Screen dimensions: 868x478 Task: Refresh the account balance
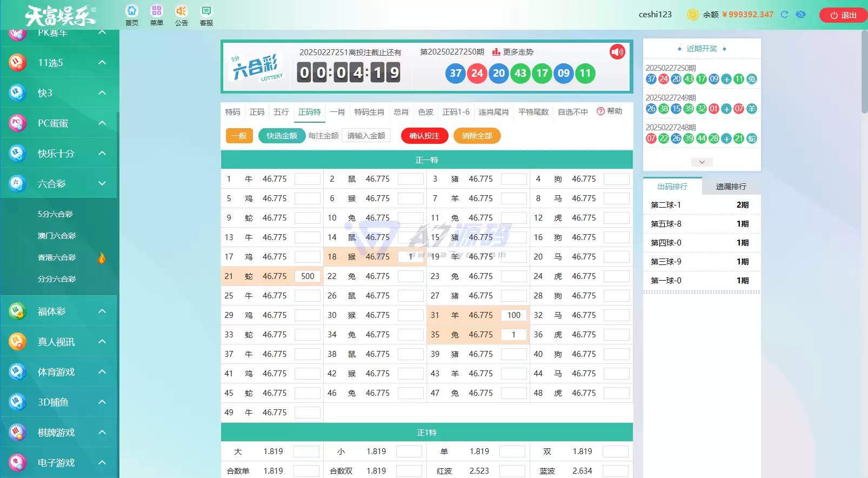coord(785,15)
